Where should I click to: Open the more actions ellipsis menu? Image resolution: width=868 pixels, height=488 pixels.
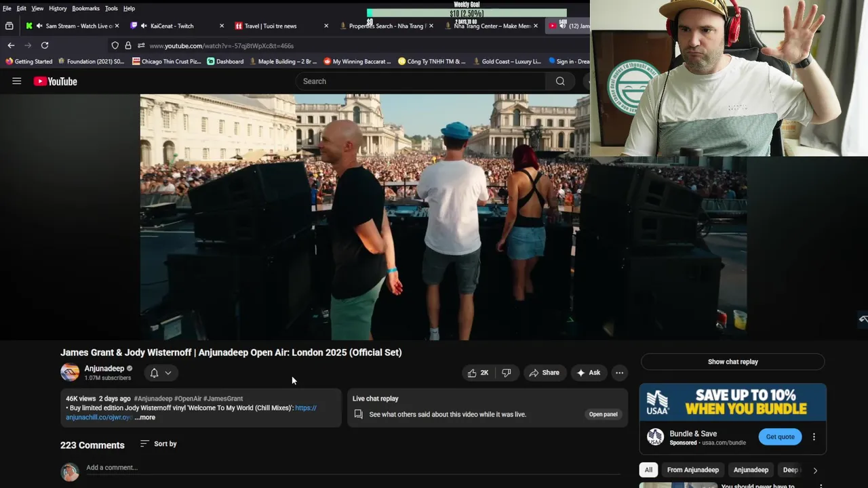619,373
